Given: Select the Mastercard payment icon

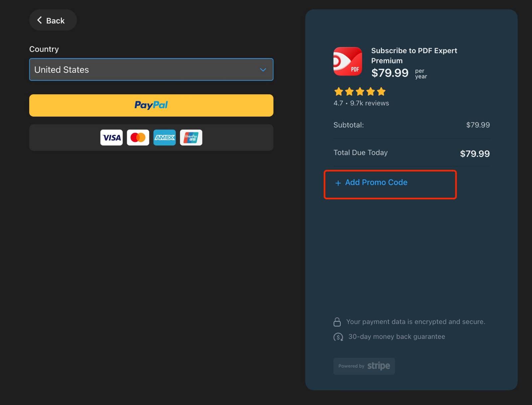Looking at the screenshot, I should (138, 137).
